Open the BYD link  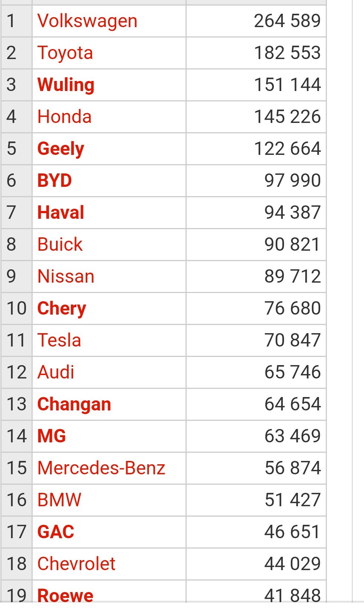coord(55,181)
